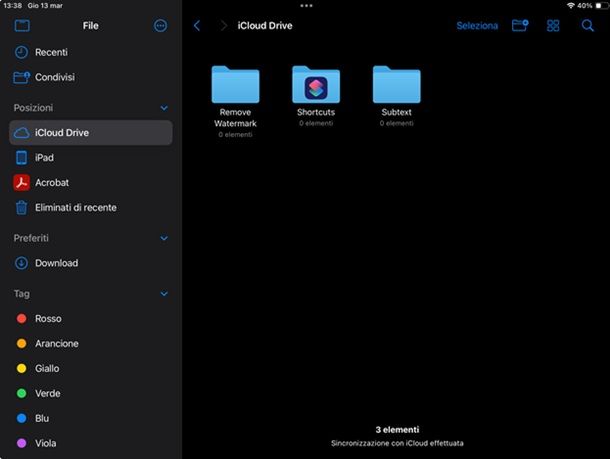Viewport: 610px width, 459px height.
Task: Select the Verde tag row
Action: (91, 393)
